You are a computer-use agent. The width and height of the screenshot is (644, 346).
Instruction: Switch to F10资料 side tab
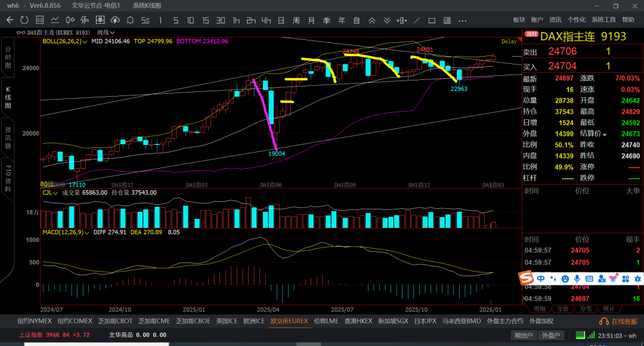tap(8, 178)
